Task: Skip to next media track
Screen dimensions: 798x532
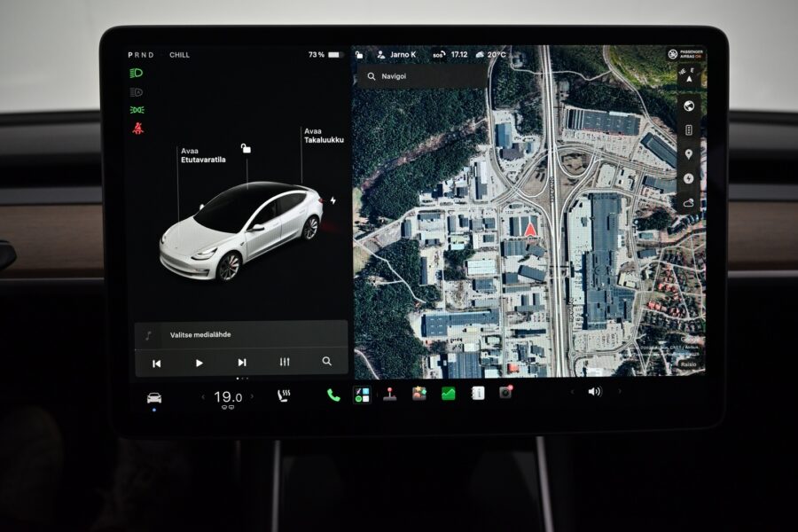Action: [x=242, y=363]
